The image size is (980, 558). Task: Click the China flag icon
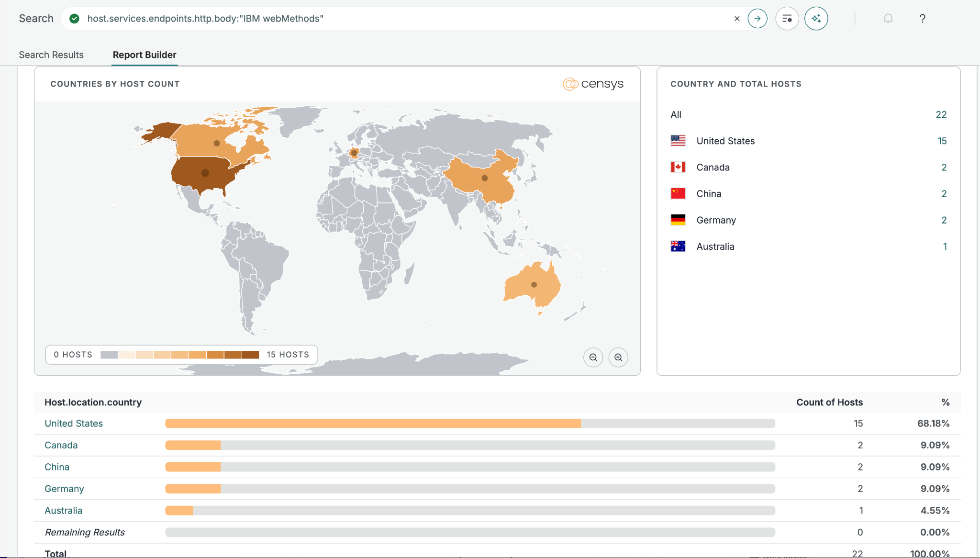(x=678, y=193)
